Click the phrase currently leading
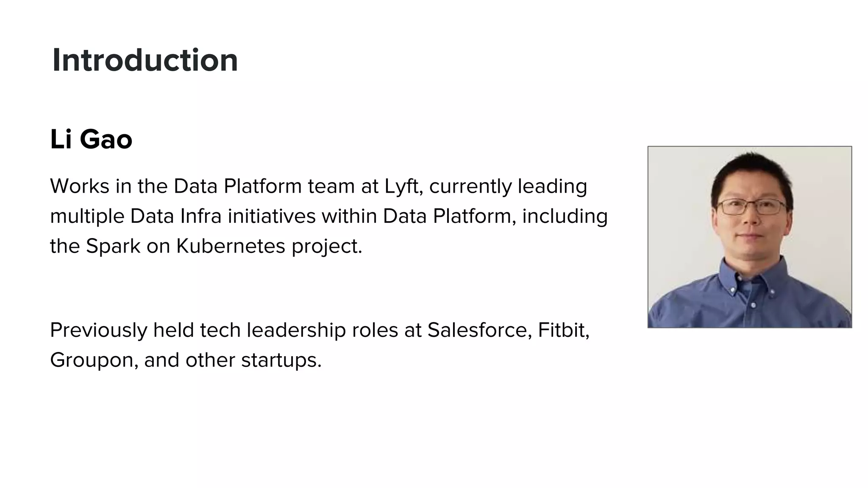 [x=508, y=186]
